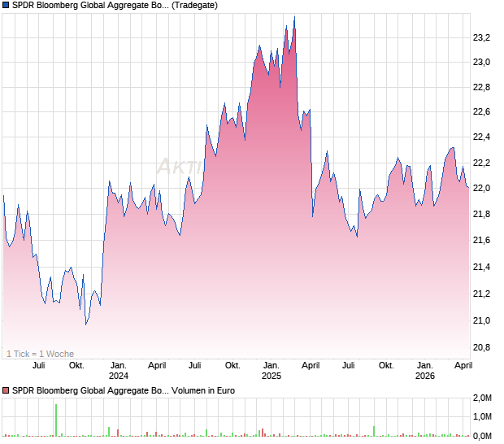
Task: Click the 0,0M volume axis label
Action: pos(482,436)
